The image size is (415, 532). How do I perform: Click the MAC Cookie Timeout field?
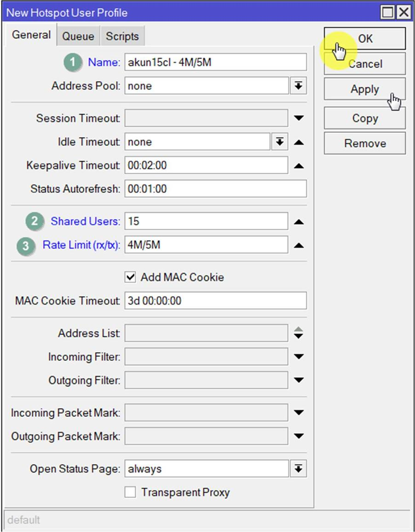pos(215,301)
